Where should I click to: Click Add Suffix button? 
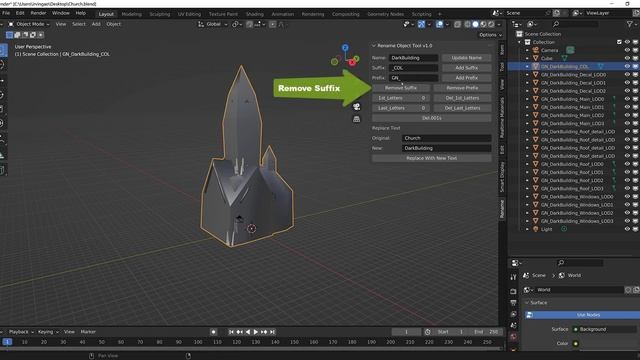point(466,68)
